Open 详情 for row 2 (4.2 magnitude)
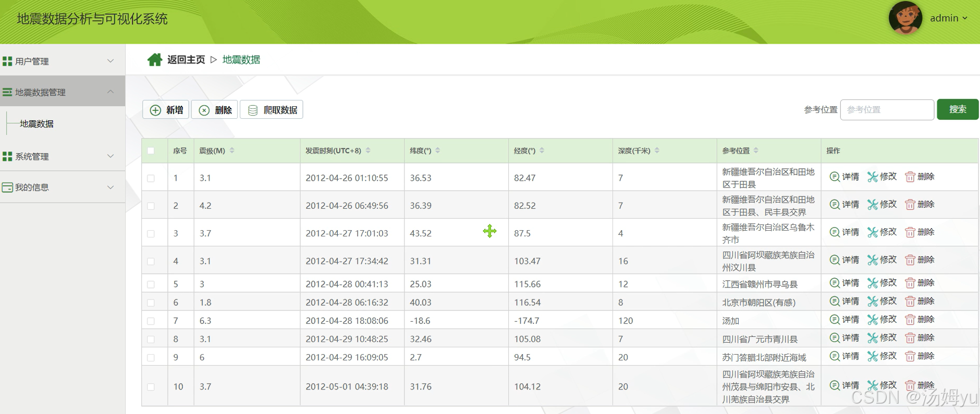 (x=844, y=205)
